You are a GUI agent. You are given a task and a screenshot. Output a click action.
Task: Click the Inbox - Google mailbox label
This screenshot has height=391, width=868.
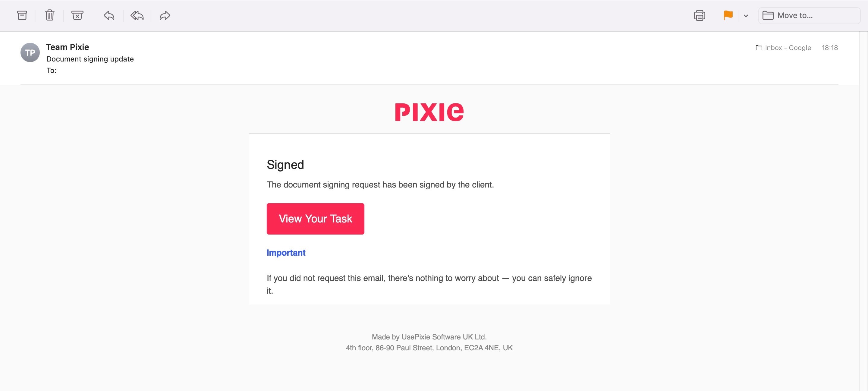[783, 48]
